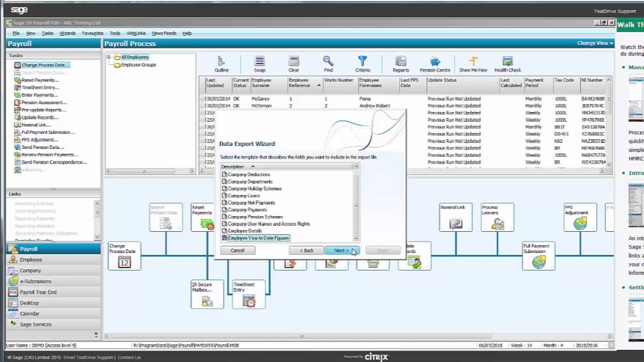The image size is (644, 362).
Task: Select the Employee Details template
Action: coord(245,231)
